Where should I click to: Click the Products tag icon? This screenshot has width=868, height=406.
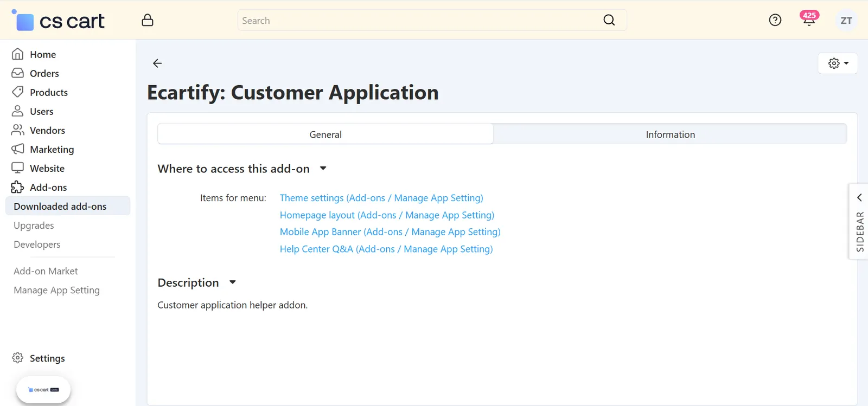18,92
